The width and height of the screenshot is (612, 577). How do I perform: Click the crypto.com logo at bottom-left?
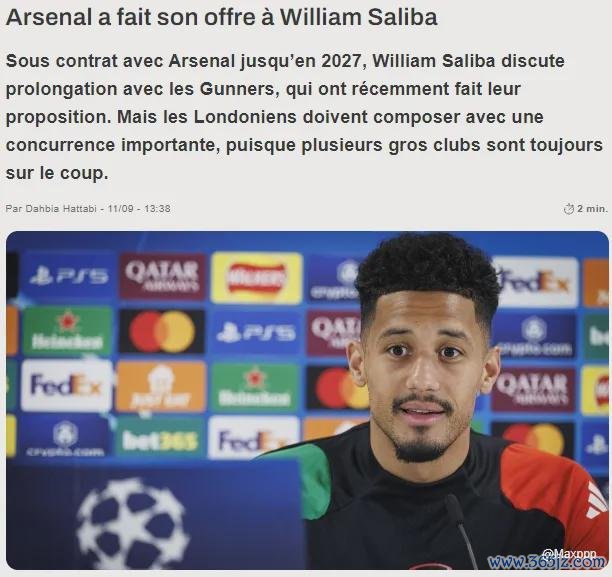click(66, 438)
